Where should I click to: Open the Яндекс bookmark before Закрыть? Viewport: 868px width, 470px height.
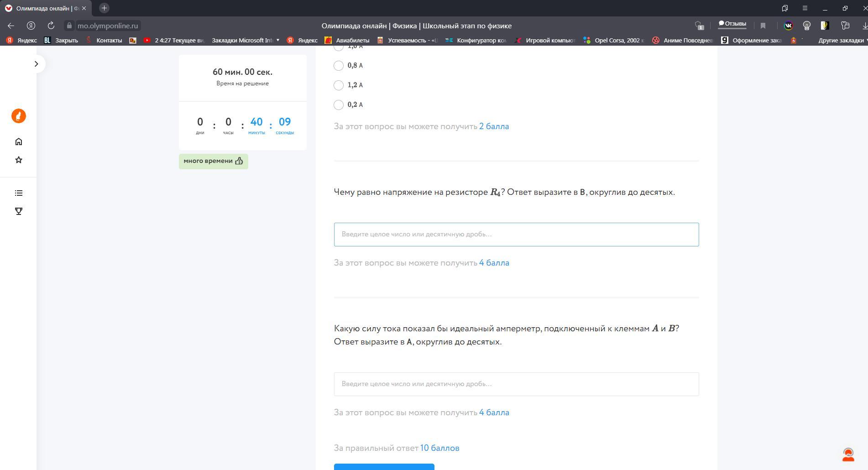21,40
